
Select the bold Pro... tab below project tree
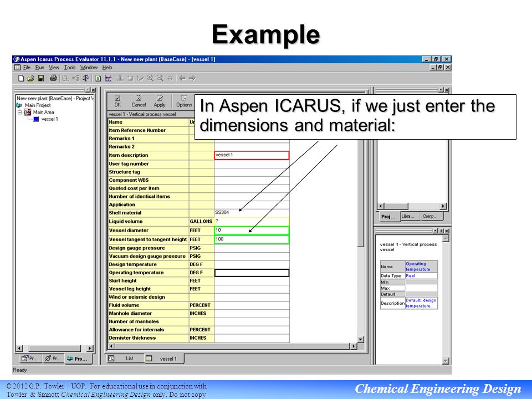[x=78, y=359]
